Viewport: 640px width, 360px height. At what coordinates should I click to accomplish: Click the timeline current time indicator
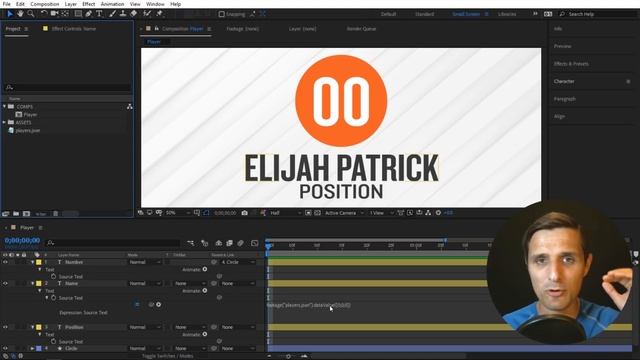(x=268, y=246)
